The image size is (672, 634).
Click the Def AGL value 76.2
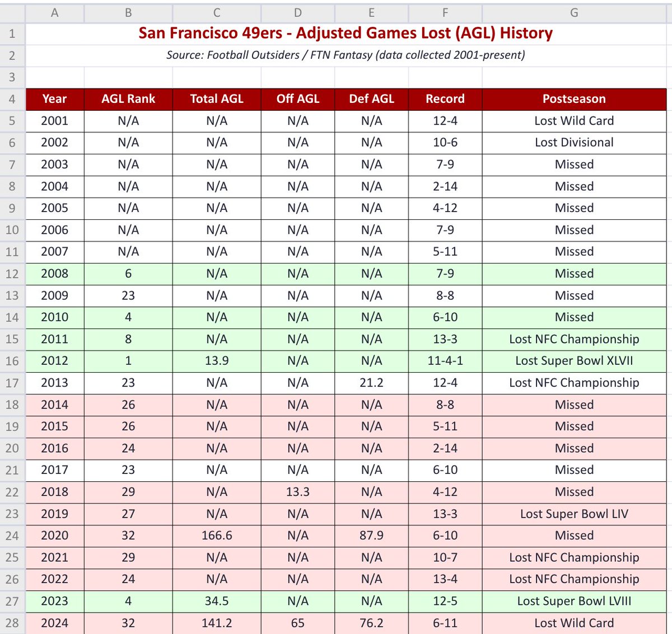(x=371, y=623)
